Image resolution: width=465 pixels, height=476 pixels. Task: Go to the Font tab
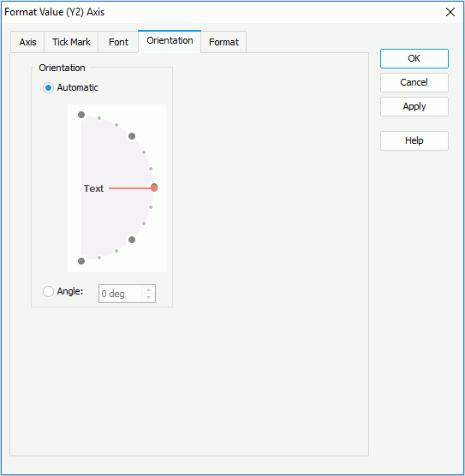click(x=118, y=42)
